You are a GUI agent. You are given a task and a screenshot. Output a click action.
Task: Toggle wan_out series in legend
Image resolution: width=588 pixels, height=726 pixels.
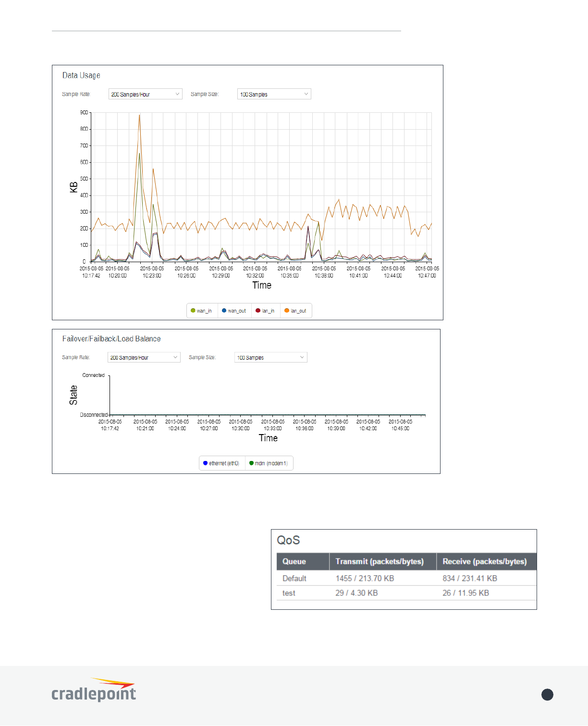pos(234,311)
